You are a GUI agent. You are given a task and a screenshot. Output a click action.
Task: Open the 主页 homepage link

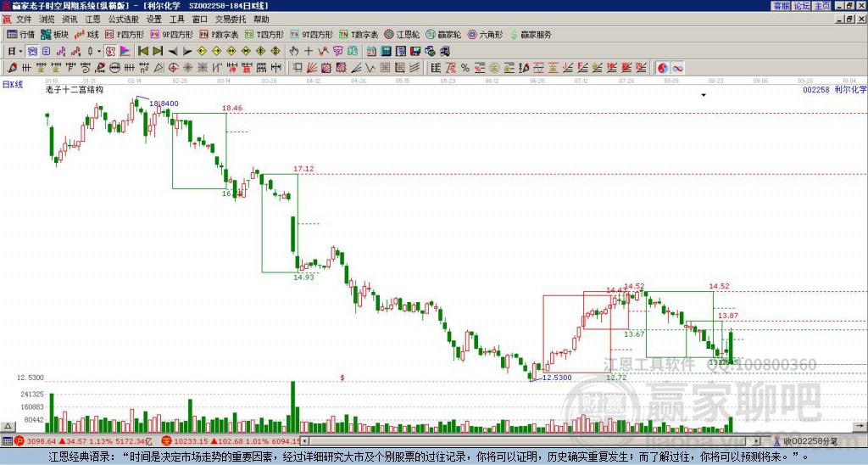point(822,6)
